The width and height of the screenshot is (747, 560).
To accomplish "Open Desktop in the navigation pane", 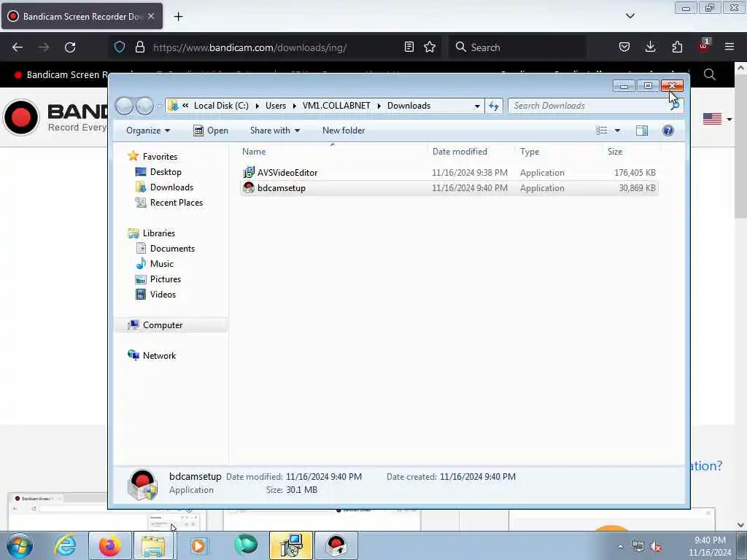I will (166, 172).
